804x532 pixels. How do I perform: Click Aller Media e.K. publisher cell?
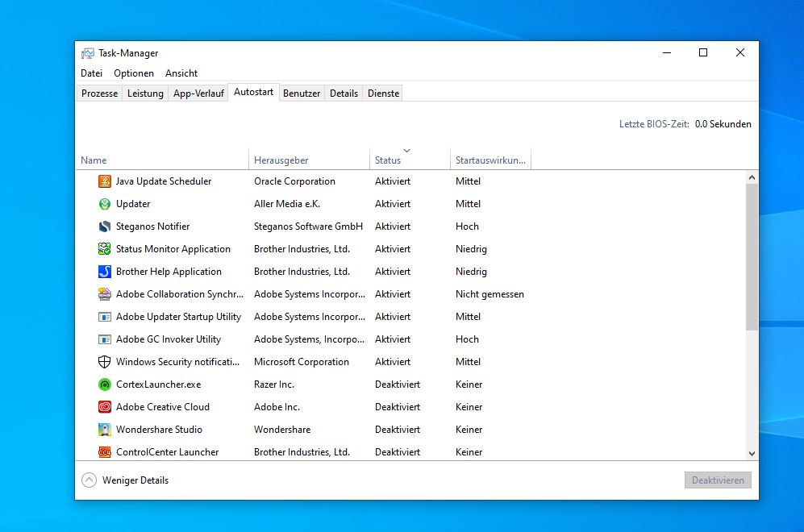tap(286, 204)
